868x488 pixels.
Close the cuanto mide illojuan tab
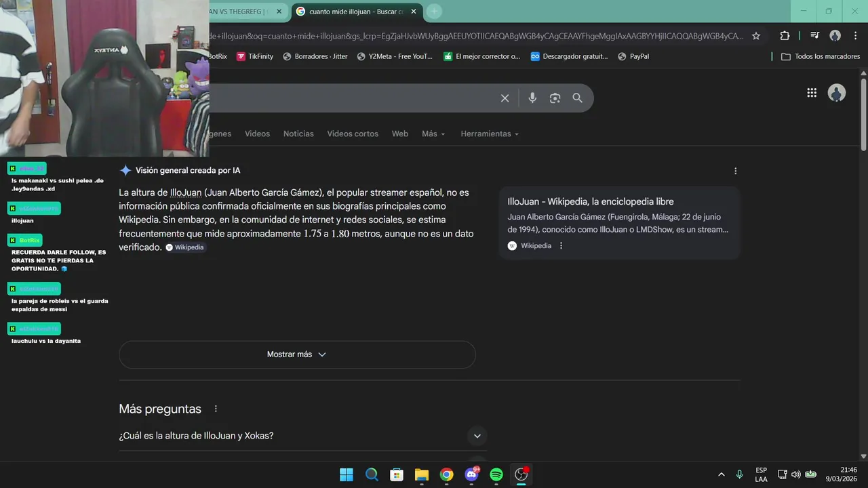pyautogui.click(x=414, y=12)
